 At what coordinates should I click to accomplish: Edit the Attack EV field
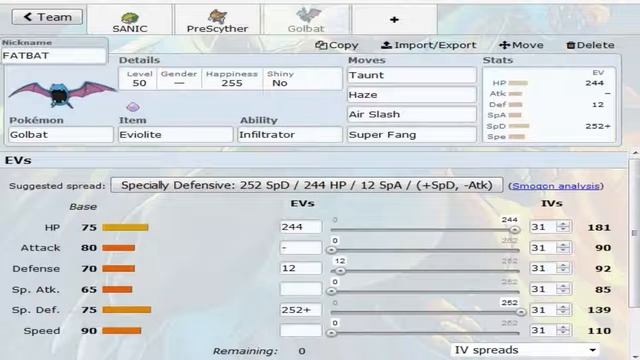(x=301, y=248)
